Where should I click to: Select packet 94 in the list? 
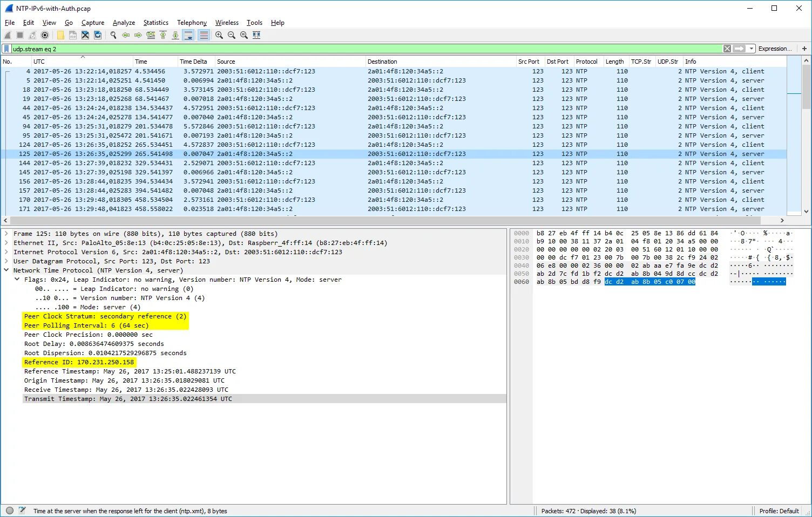[394, 126]
